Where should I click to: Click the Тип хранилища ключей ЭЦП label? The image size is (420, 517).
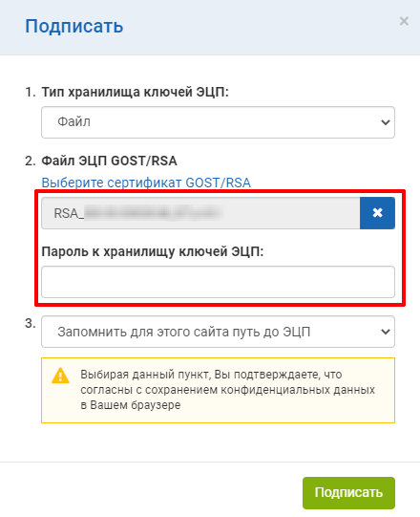pyautogui.click(x=135, y=92)
